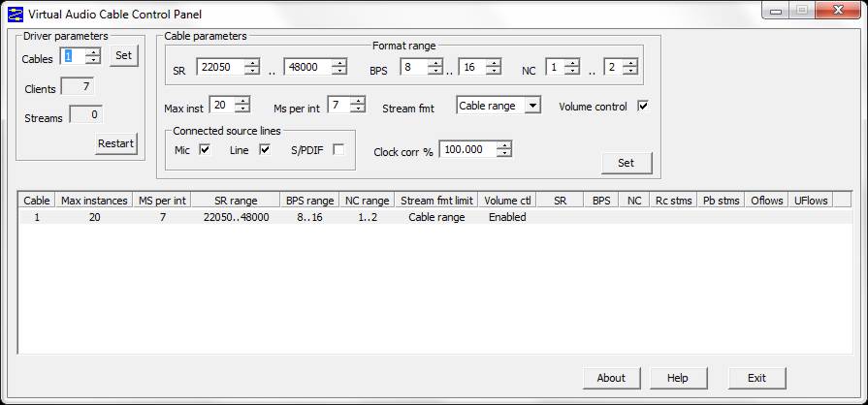Click the 1..2 NC range cell
The height and width of the screenshot is (405, 868).
coord(368,217)
